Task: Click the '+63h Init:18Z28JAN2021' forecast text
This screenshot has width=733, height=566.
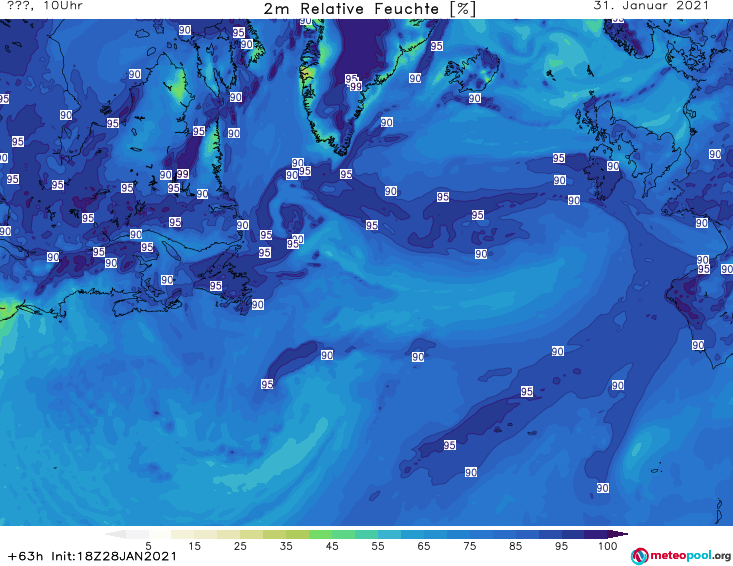Action: click(x=93, y=556)
